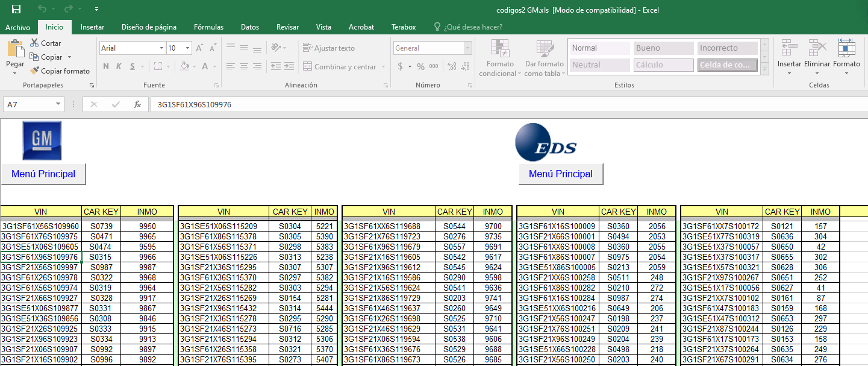Click the Cortar scissors icon

(x=35, y=43)
